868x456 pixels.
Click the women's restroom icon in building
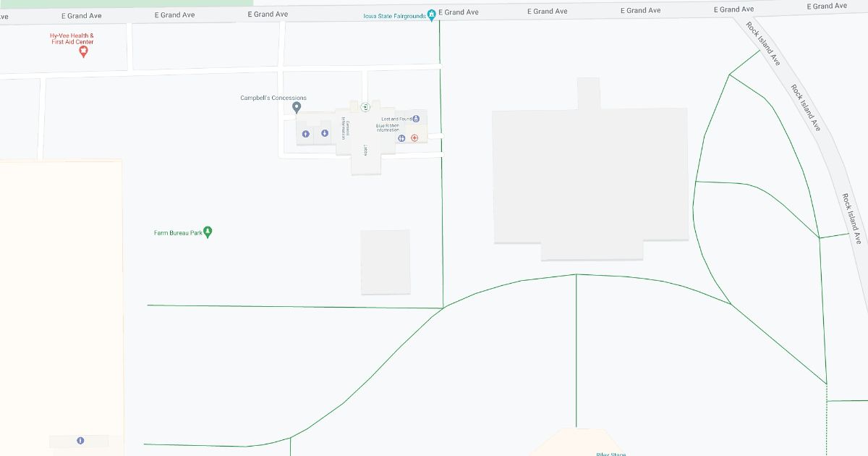tap(325, 133)
